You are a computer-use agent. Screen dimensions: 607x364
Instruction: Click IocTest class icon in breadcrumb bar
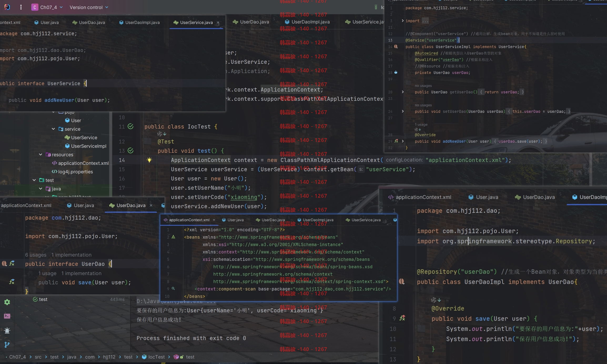click(x=144, y=357)
